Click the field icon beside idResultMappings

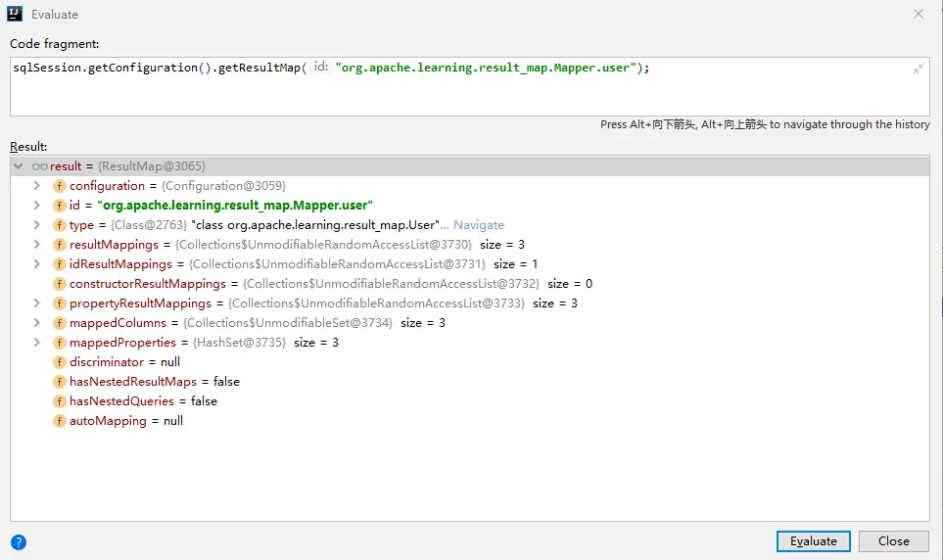click(x=59, y=264)
